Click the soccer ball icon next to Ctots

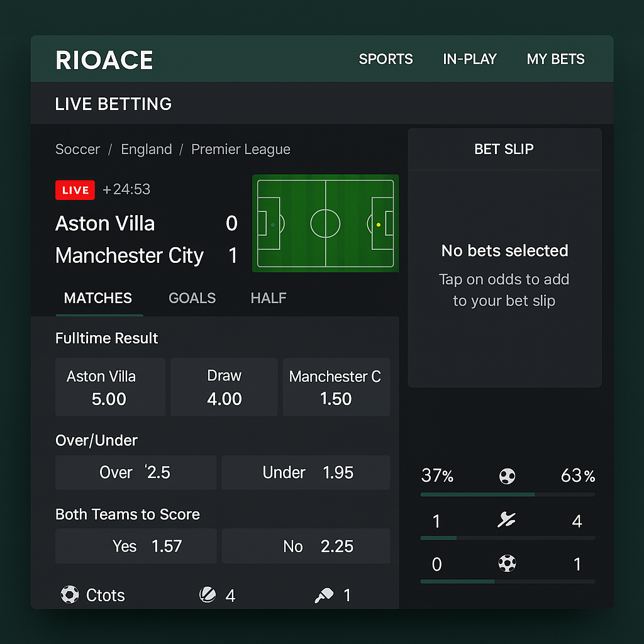70,594
